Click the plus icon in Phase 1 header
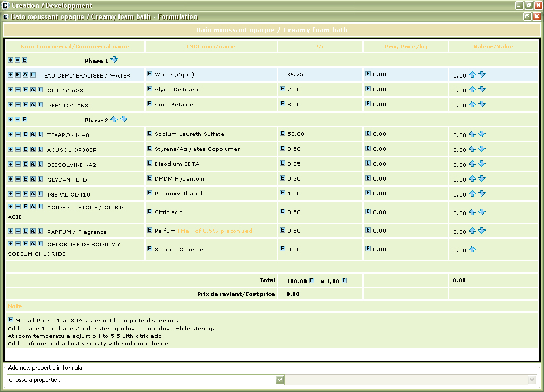This screenshot has height=392, width=544. [x=11, y=60]
